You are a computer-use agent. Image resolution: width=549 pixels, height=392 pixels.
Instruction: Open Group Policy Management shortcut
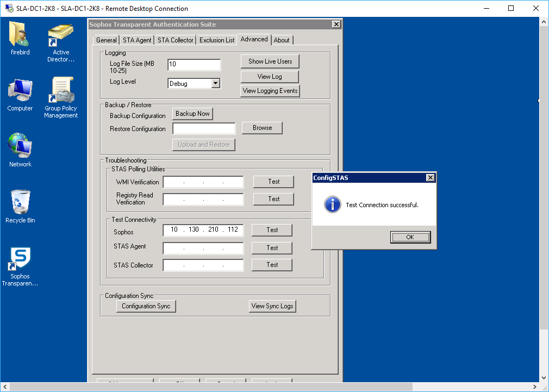[x=61, y=90]
